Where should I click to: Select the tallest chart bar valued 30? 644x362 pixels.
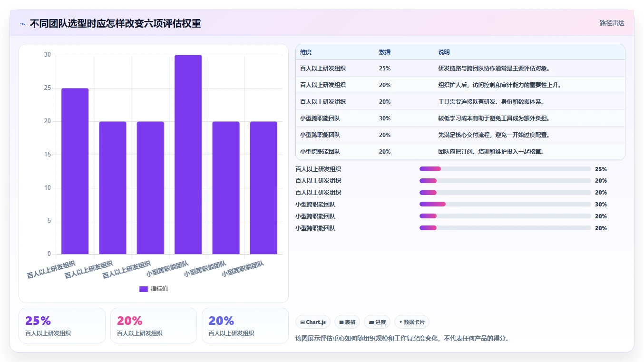(188, 155)
